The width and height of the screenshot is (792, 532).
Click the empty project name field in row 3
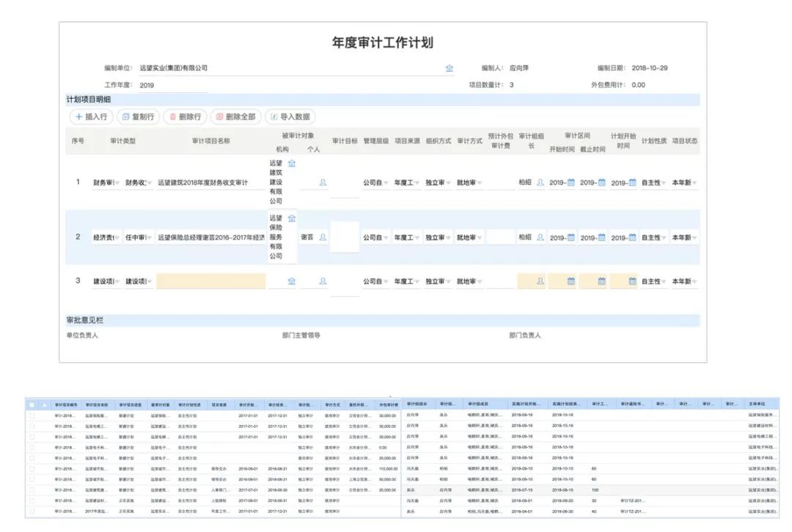pyautogui.click(x=210, y=281)
